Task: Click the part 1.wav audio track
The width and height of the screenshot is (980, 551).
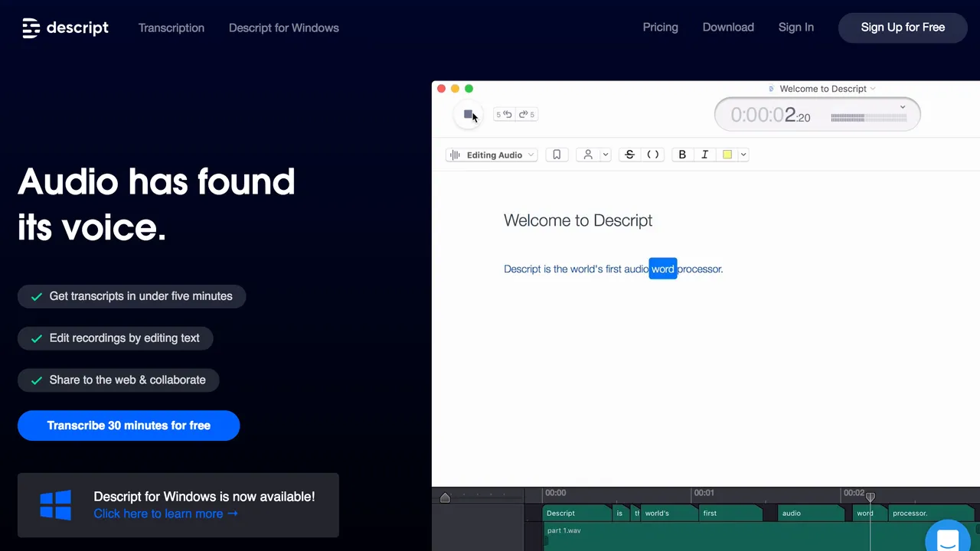Action: 761,536
